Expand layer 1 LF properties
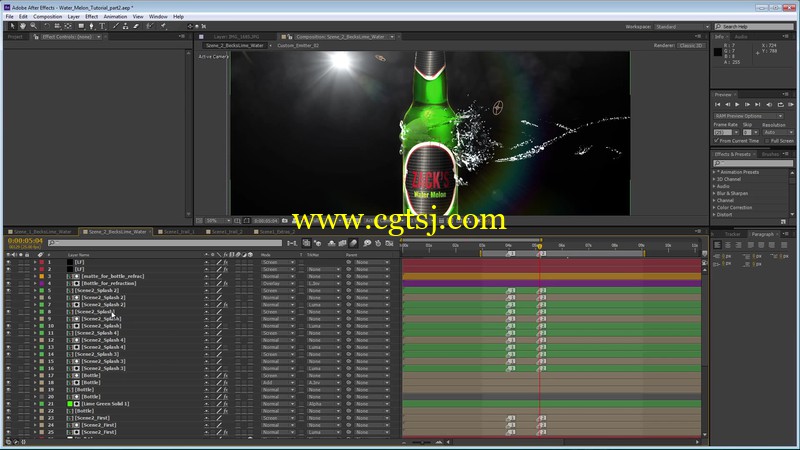The image size is (800, 450). coord(35,262)
